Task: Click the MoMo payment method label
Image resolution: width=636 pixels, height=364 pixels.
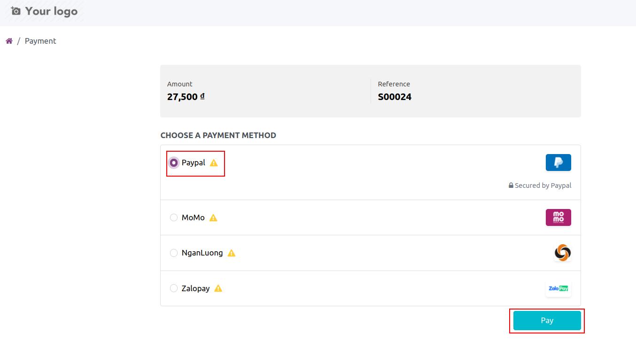Action: [193, 217]
